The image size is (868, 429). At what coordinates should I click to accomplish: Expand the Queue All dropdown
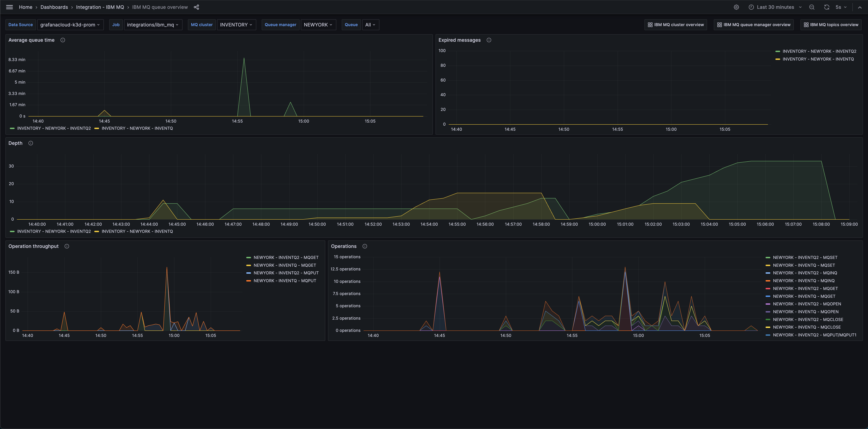pyautogui.click(x=370, y=25)
